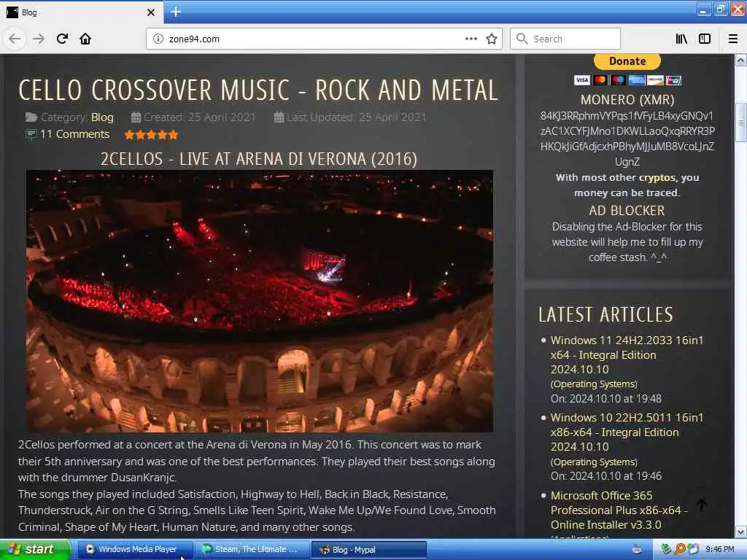Image resolution: width=747 pixels, height=560 pixels.
Task: Click the yellow Donate button
Action: pyautogui.click(x=627, y=61)
